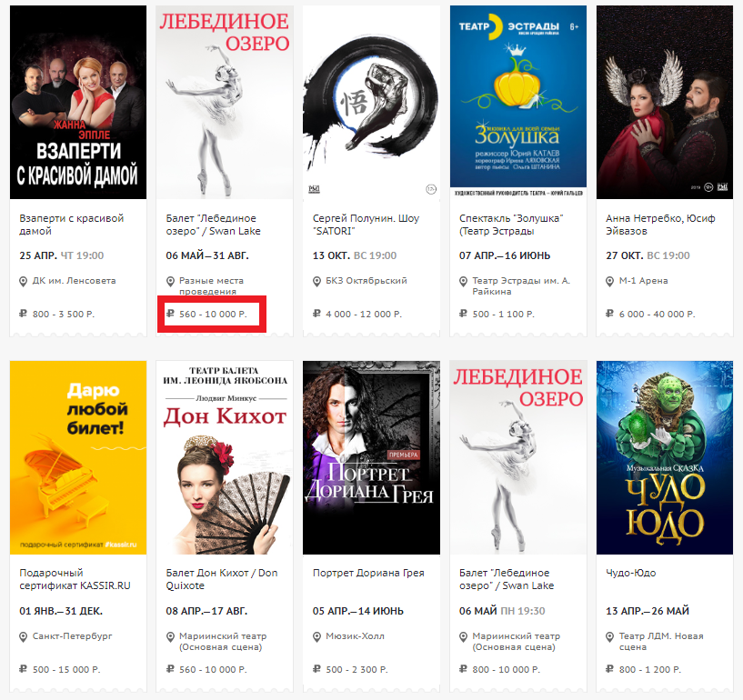The height and width of the screenshot is (700, 743).
Task: Open the Балет Дон Кихот / Don Quixote title
Action: [222, 579]
